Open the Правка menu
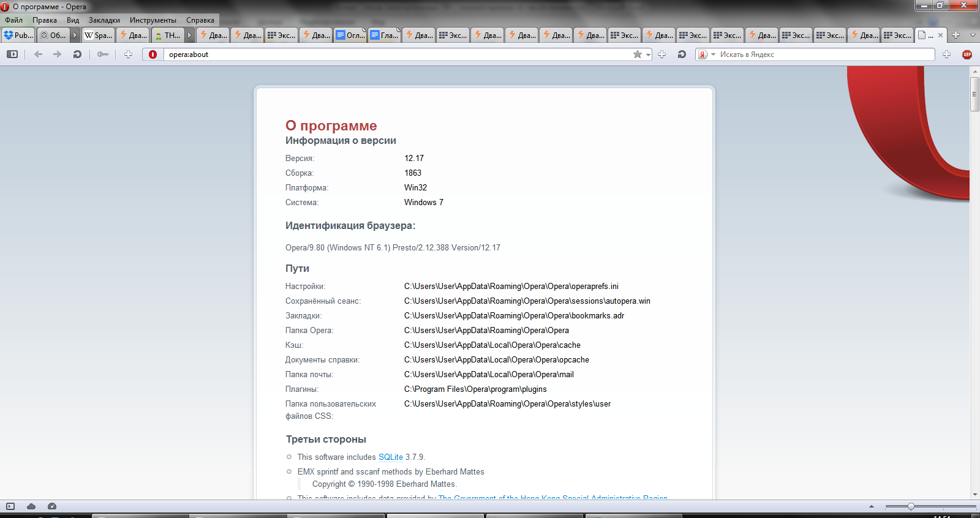This screenshot has width=980, height=518. [x=45, y=20]
